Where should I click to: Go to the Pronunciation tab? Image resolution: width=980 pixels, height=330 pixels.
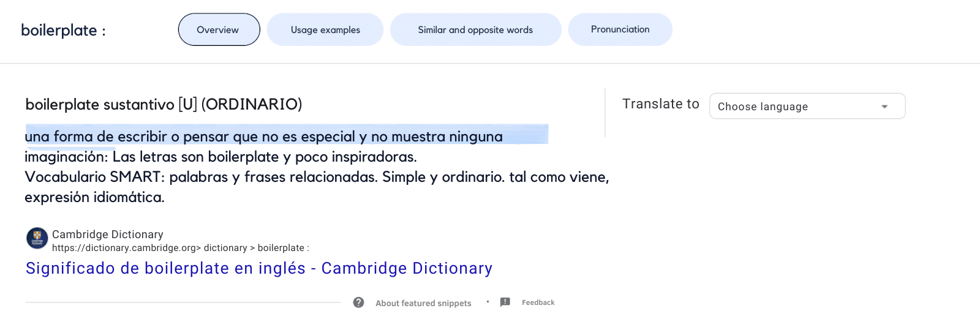[x=620, y=29]
